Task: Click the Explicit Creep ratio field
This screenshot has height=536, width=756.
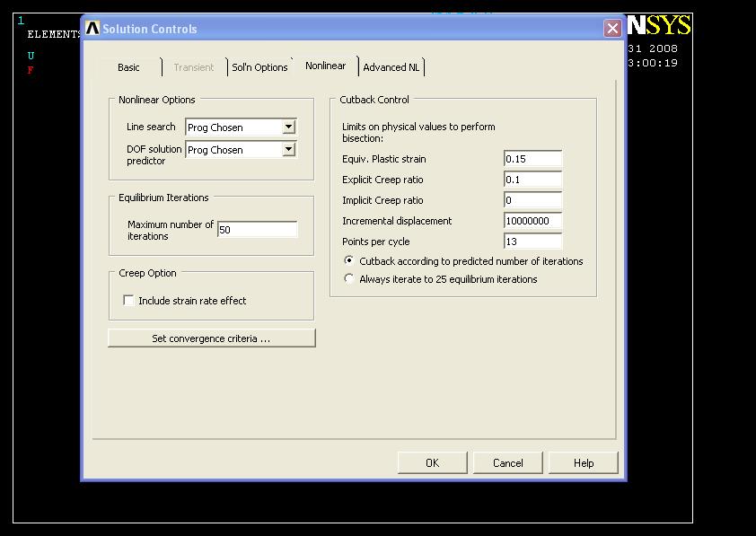Action: coord(532,180)
